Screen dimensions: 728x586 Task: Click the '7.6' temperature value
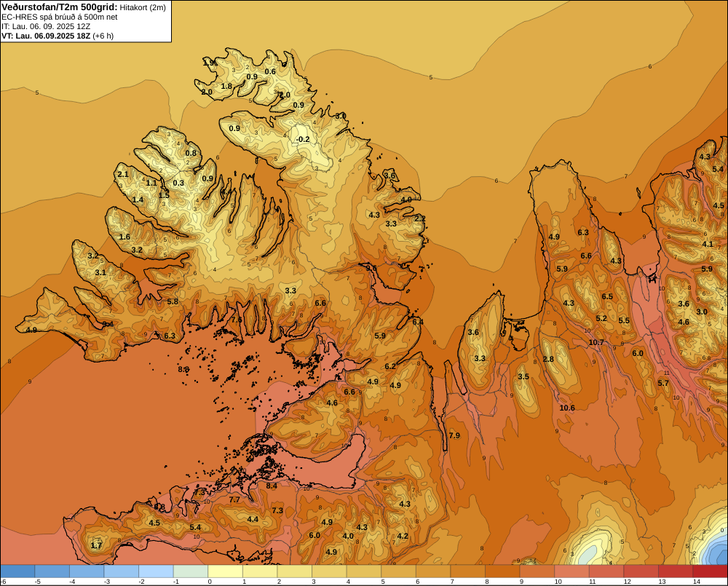237,320
